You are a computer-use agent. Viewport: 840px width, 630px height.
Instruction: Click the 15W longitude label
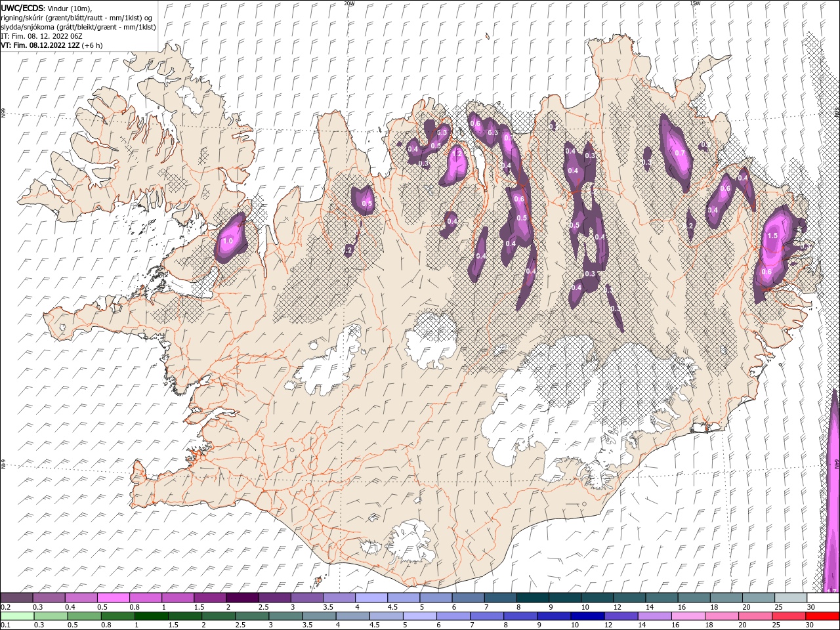coord(695,3)
